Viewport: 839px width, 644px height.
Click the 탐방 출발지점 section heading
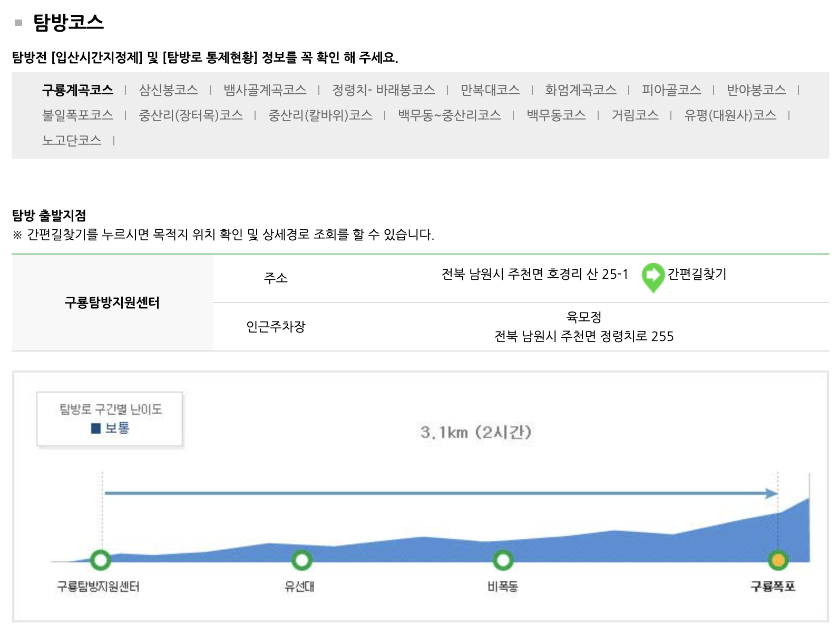tap(49, 215)
